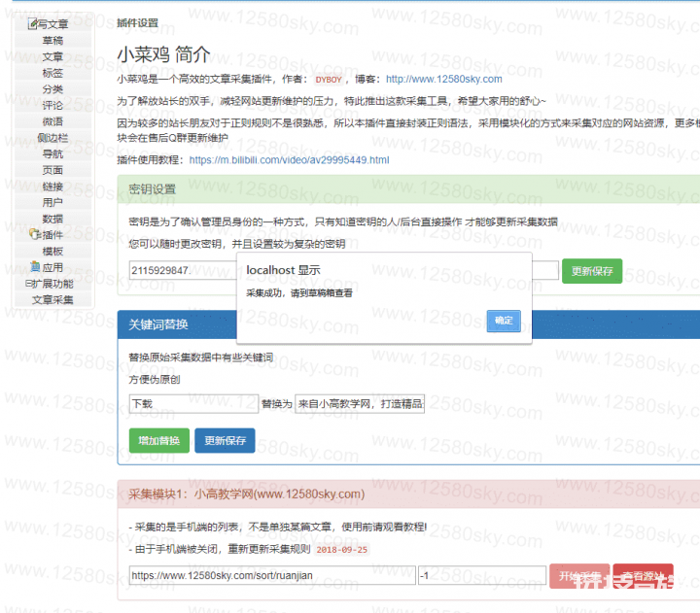
Task: Open 侧边栏 in sidebar menu
Action: [x=52, y=138]
